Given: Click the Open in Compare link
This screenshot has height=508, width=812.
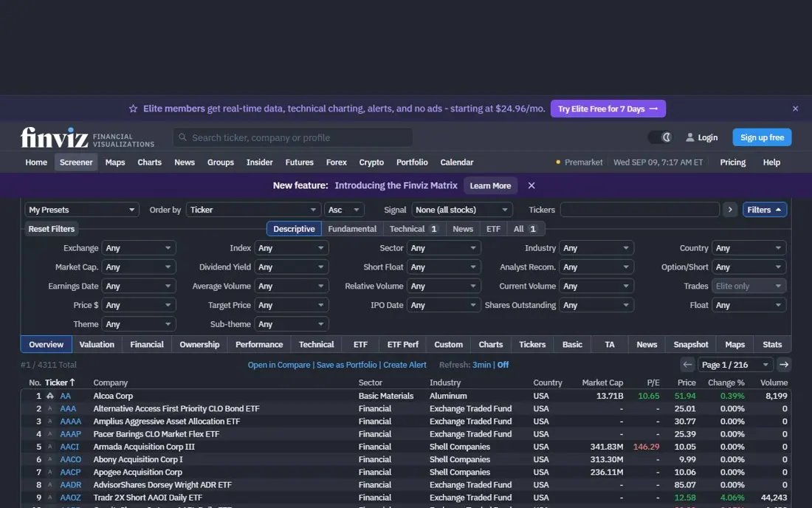Looking at the screenshot, I should point(278,365).
